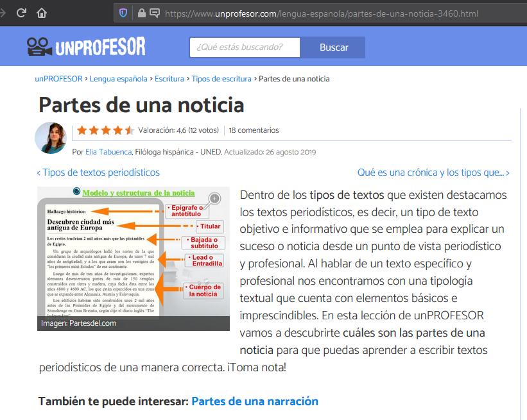Open the tracking protection shield icon
527x420 pixels.
(x=123, y=13)
